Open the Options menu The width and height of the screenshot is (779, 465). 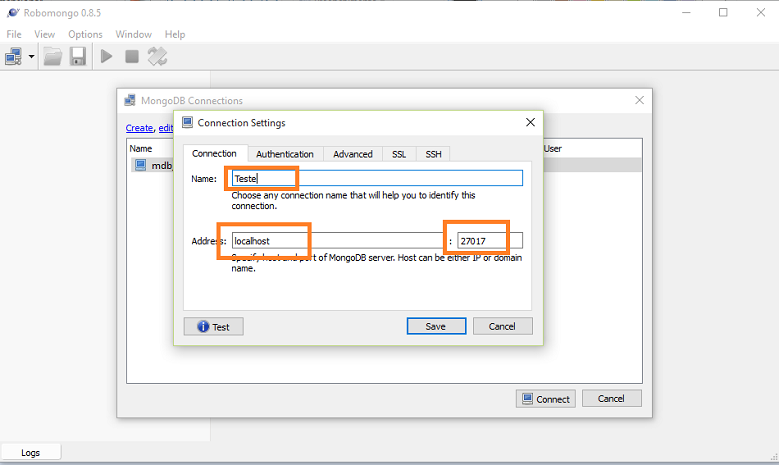pos(85,34)
